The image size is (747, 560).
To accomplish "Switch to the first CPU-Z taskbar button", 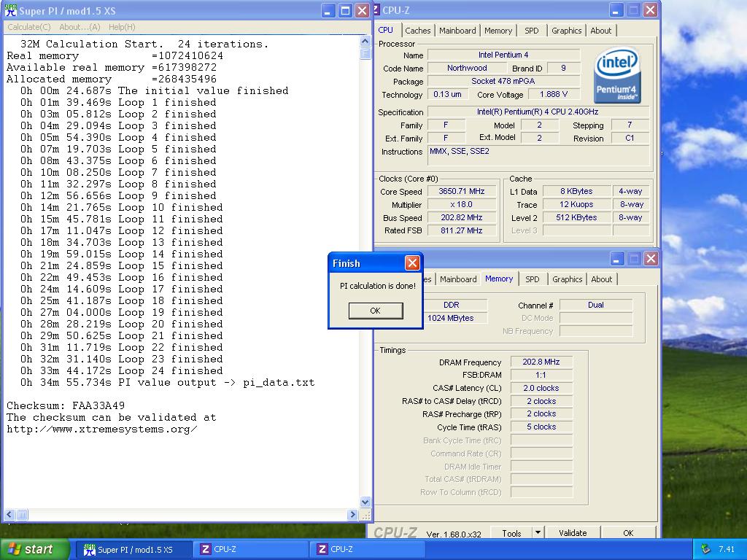I will pyautogui.click(x=251, y=550).
